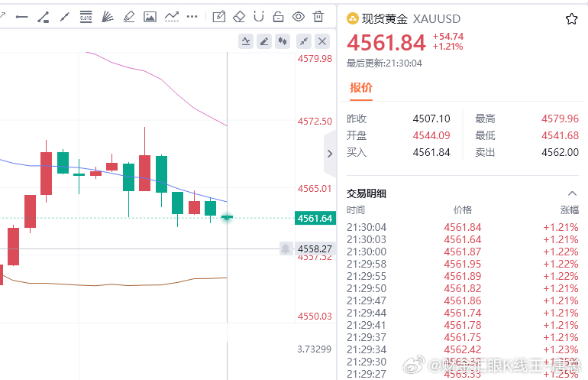The image size is (588, 380).
Task: Click the 价格 column header
Action: [462, 210]
